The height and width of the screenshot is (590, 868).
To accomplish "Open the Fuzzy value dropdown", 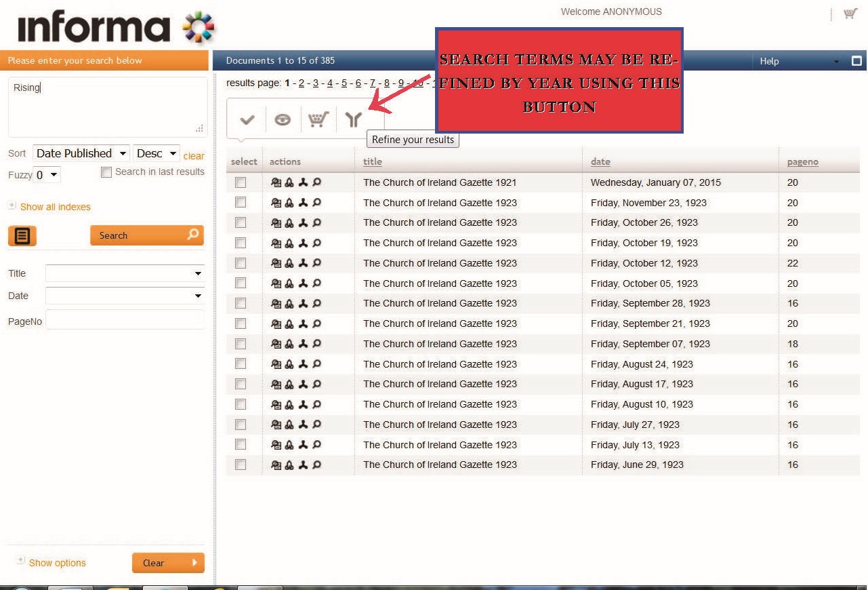I will (x=47, y=175).
